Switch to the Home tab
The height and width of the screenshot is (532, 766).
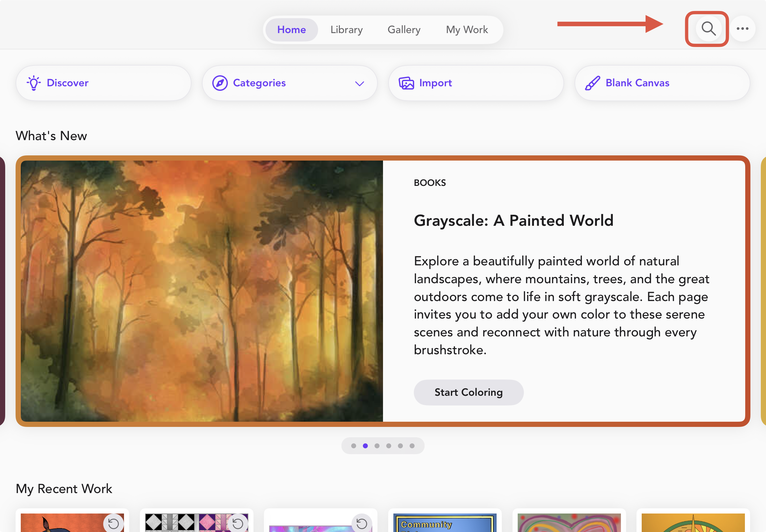click(x=291, y=30)
